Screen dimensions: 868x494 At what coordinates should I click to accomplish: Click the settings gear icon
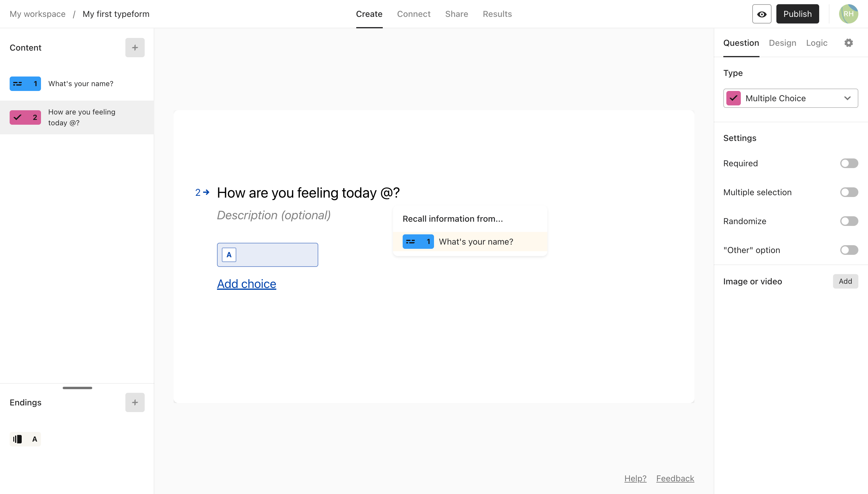(x=848, y=43)
